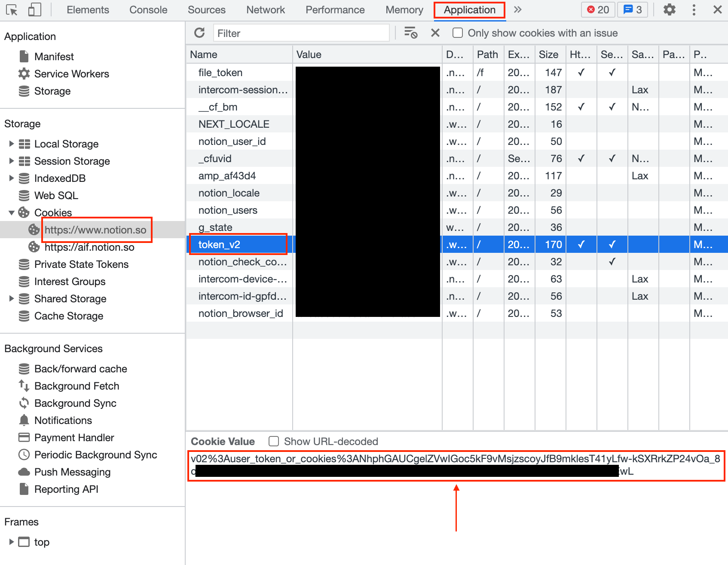Open the Service Workers section

(71, 74)
